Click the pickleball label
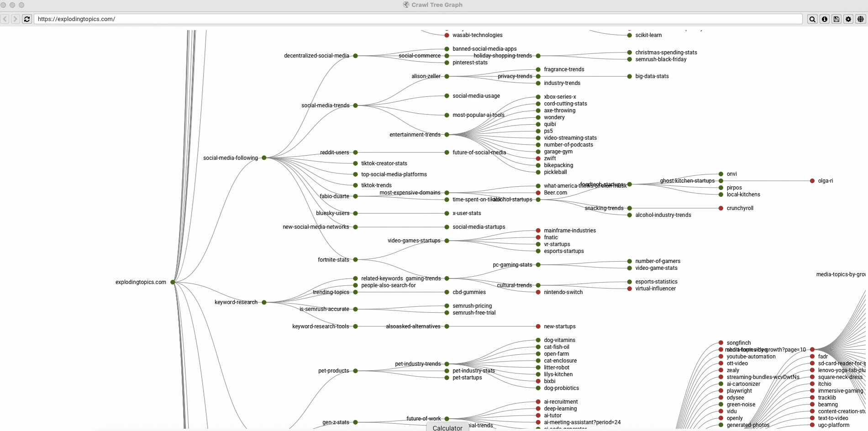 [555, 172]
